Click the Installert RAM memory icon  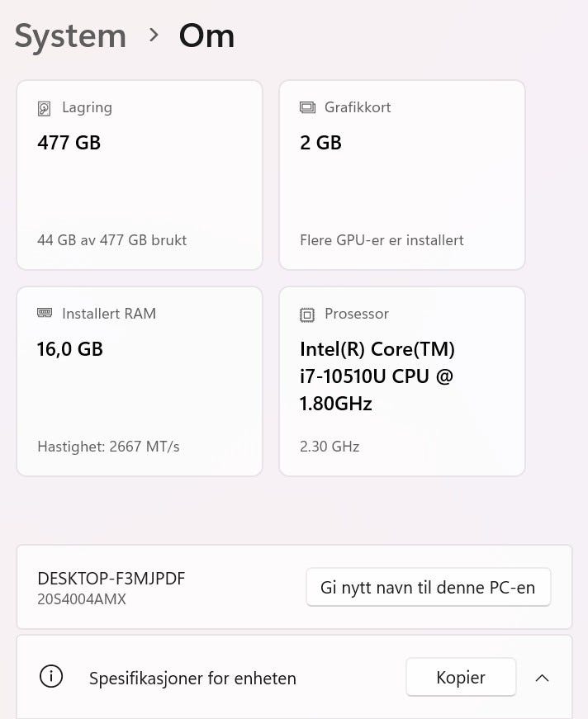point(45,314)
